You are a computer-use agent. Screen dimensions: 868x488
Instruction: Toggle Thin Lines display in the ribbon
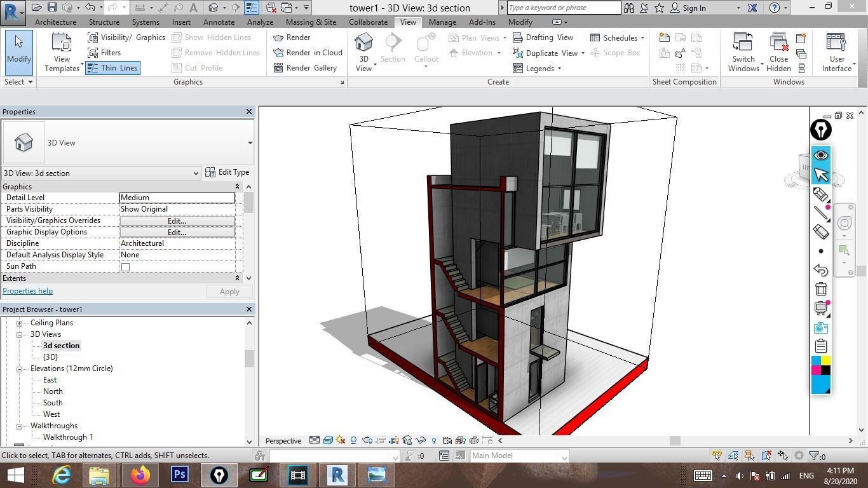112,67
